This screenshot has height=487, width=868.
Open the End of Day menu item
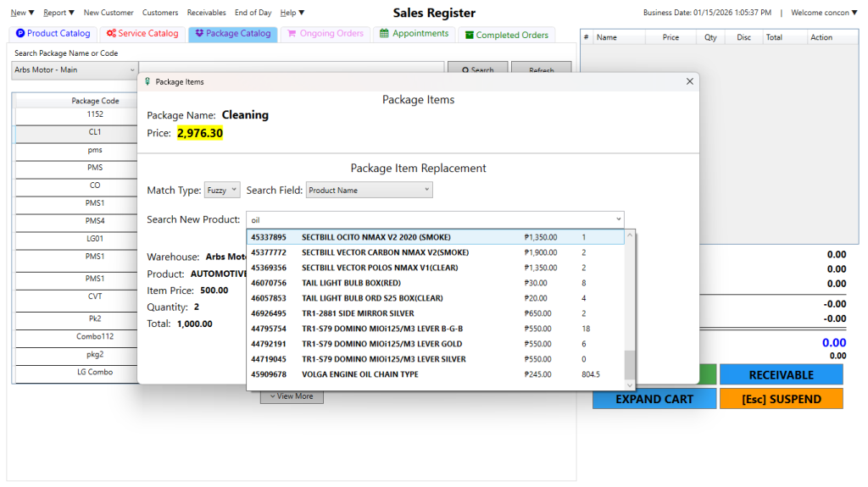pos(253,13)
